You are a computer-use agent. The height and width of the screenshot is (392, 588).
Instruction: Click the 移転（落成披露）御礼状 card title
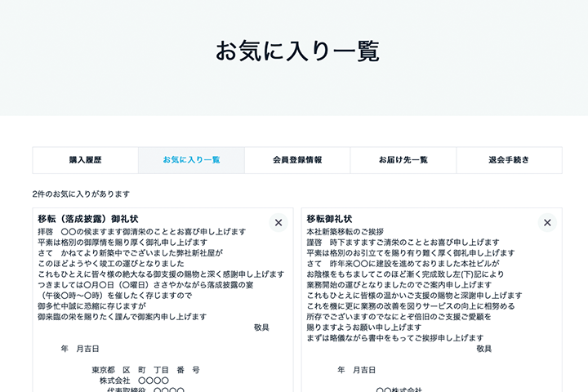click(x=88, y=219)
